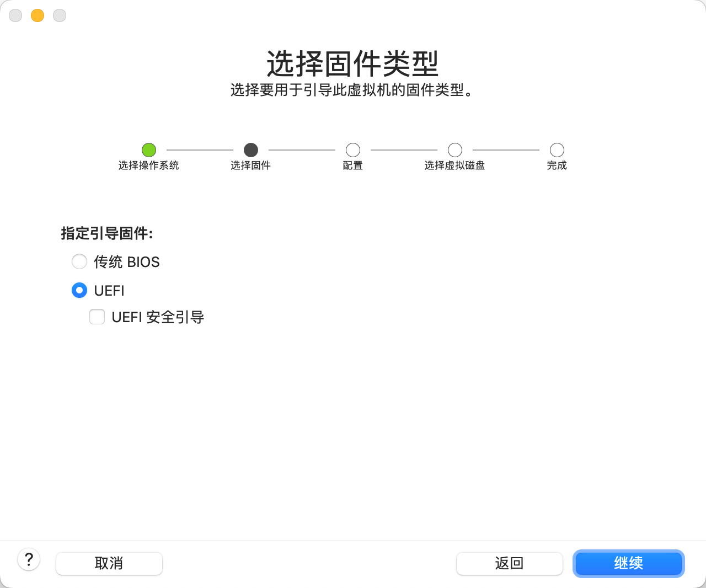Click the 选择固件 step label
The image size is (706, 588).
(251, 165)
